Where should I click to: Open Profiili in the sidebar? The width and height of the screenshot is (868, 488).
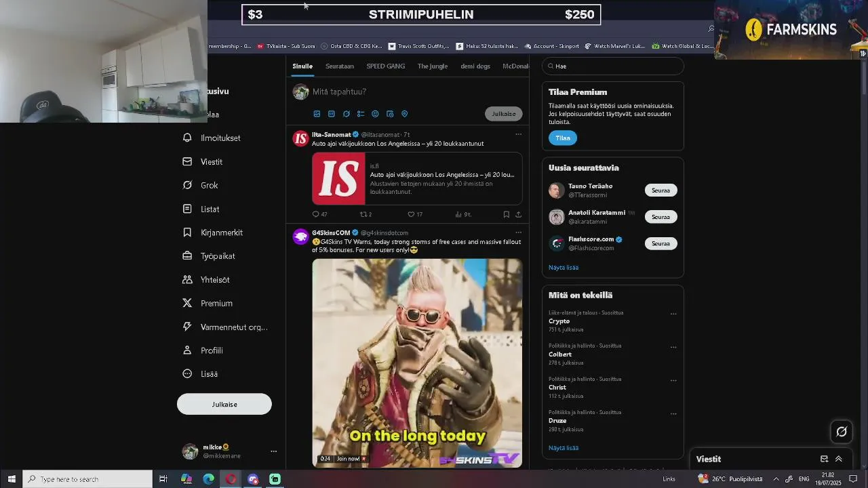tap(203, 350)
